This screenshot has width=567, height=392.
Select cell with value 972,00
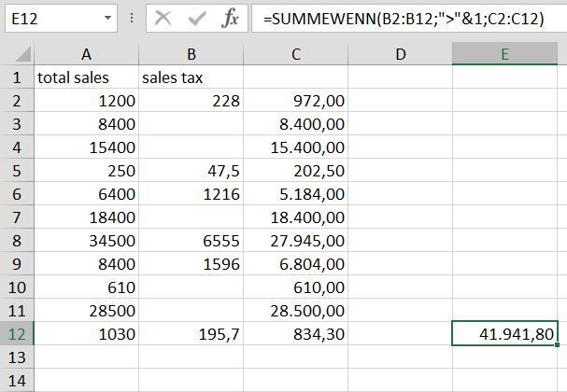(296, 101)
